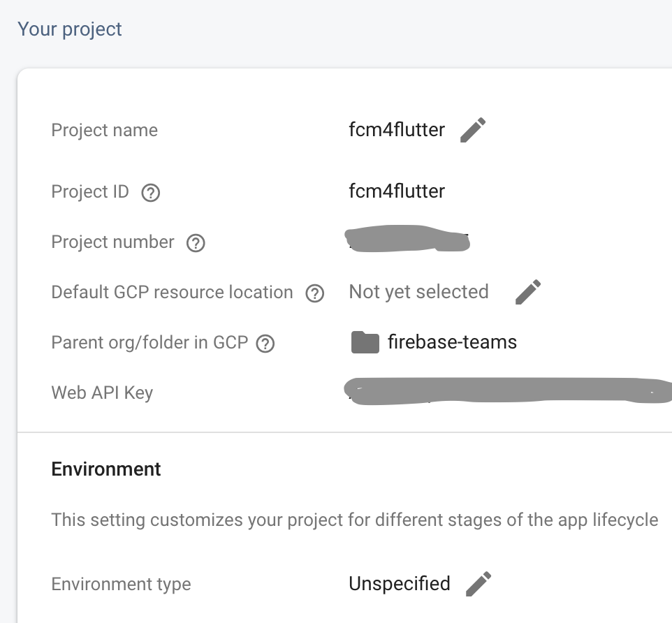Click the Project number question mark icon

coord(196,243)
